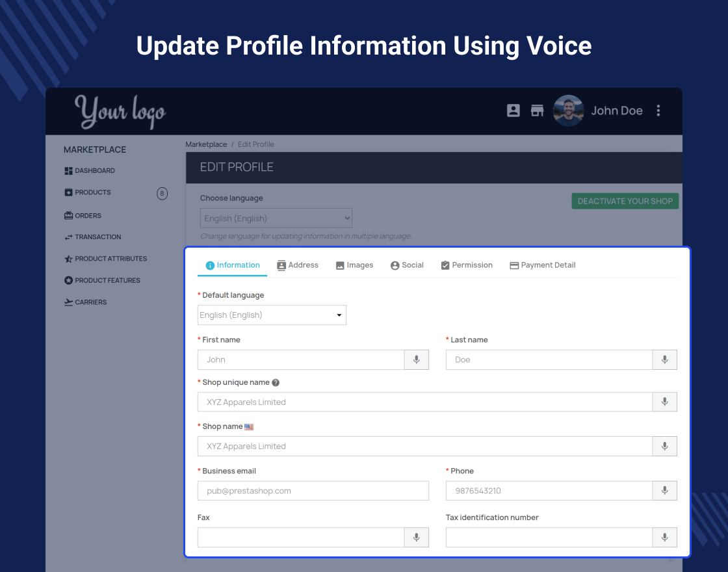Screen dimensions: 728x572
Task: Switch to the Address tab
Action: 298,265
